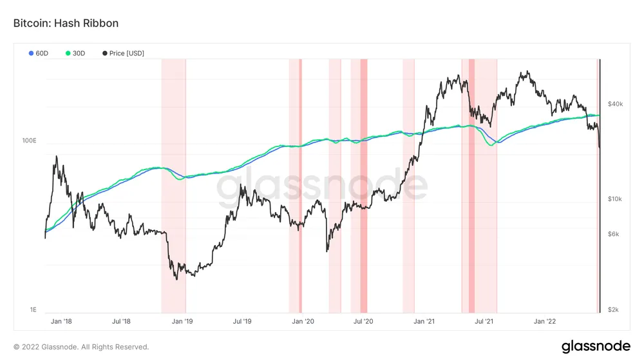Select the Jul '20 x-axis label
The height and width of the screenshot is (363, 644).
click(364, 320)
